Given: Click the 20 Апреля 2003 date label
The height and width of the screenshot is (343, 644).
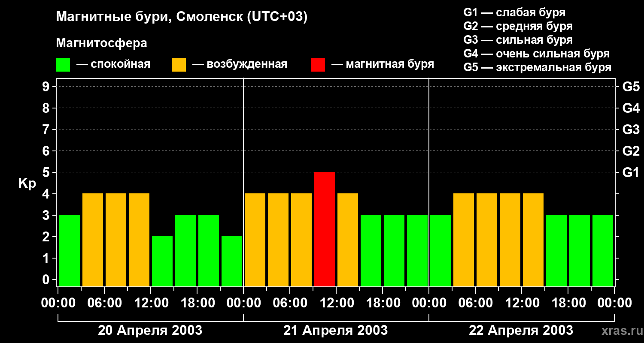Looking at the screenshot, I should (150, 330).
